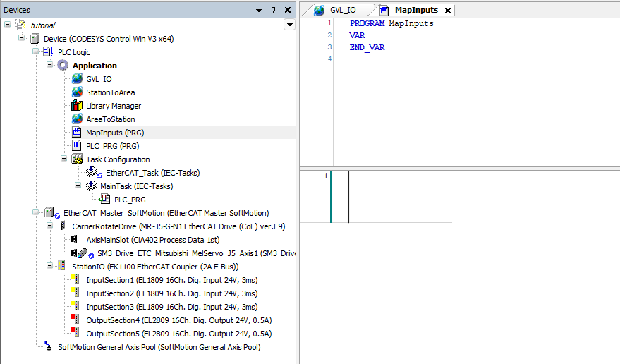Collapse the MainTask node
Screen dimensions: 620x364
point(78,185)
